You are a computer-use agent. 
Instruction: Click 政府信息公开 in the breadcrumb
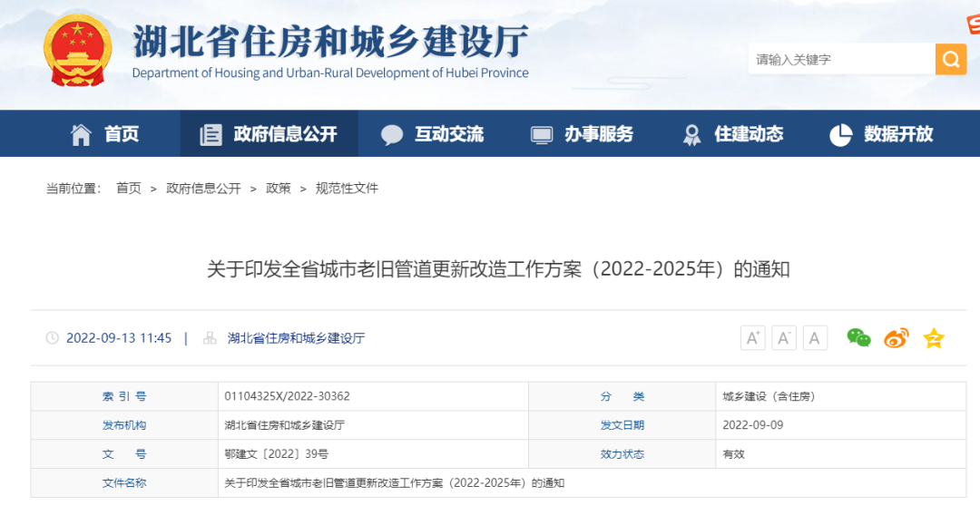pos(203,189)
